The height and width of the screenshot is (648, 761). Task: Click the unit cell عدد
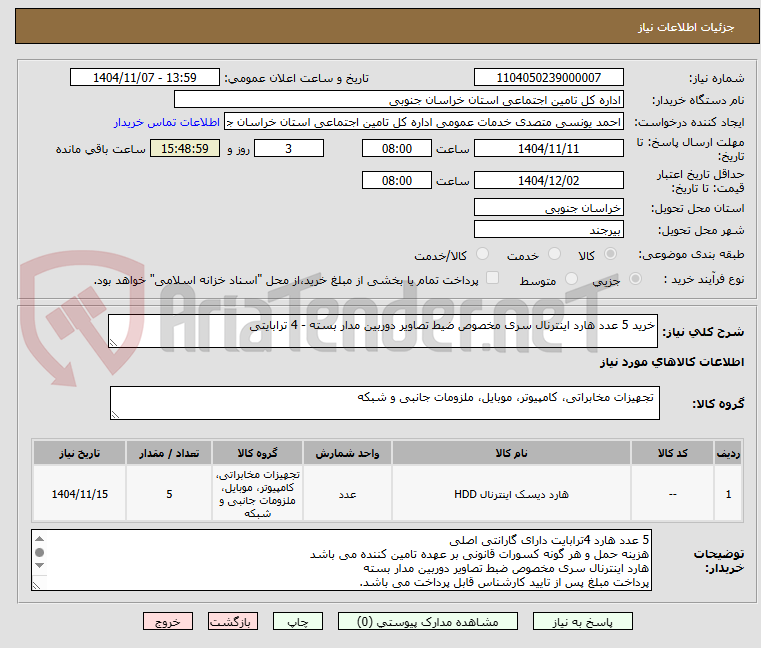click(x=347, y=494)
